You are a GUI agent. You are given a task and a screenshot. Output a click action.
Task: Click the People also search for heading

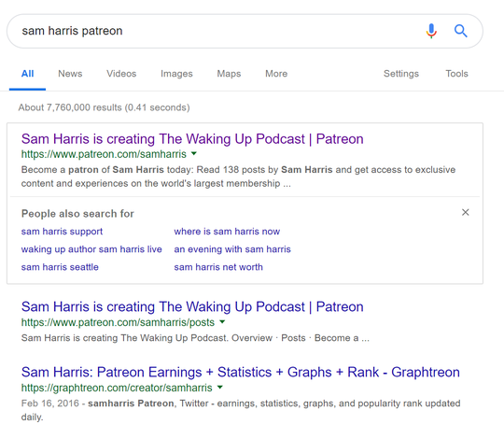[x=77, y=214]
